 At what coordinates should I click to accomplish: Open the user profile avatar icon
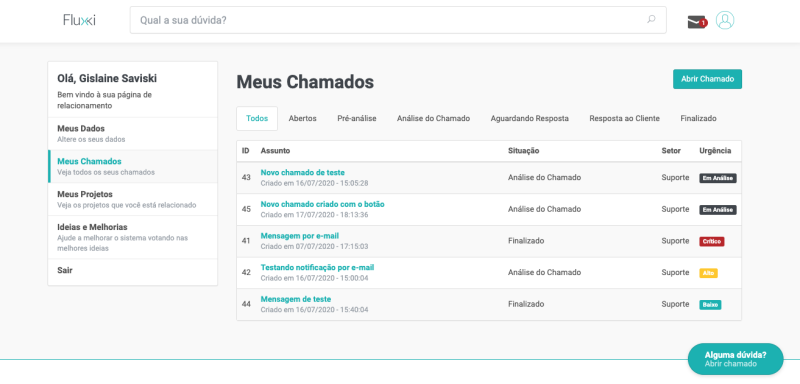coord(724,20)
